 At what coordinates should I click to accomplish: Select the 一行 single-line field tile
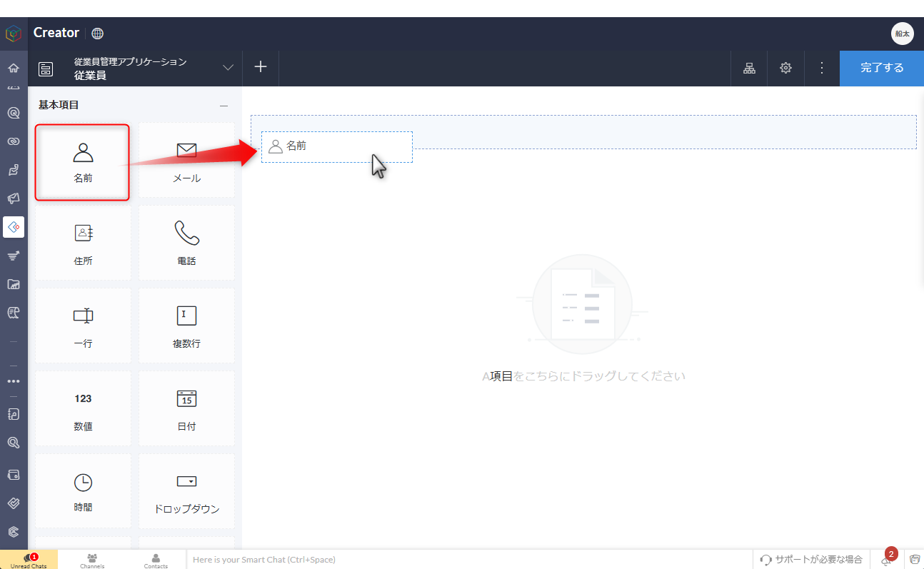click(83, 327)
